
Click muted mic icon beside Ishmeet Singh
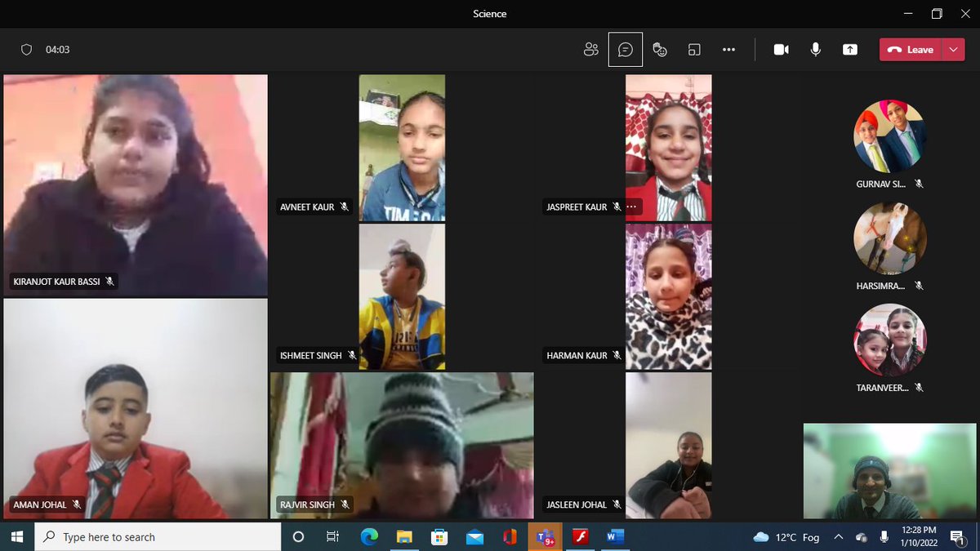(x=352, y=356)
